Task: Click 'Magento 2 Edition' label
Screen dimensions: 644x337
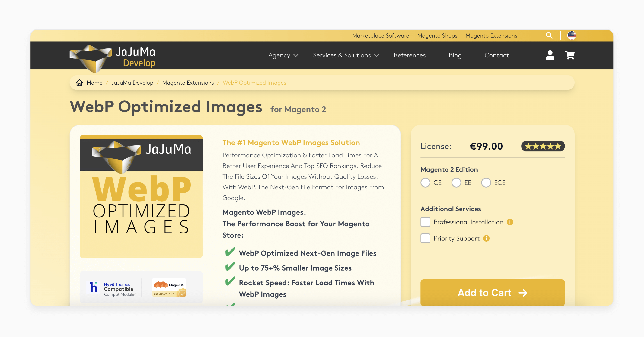Action: click(x=449, y=170)
